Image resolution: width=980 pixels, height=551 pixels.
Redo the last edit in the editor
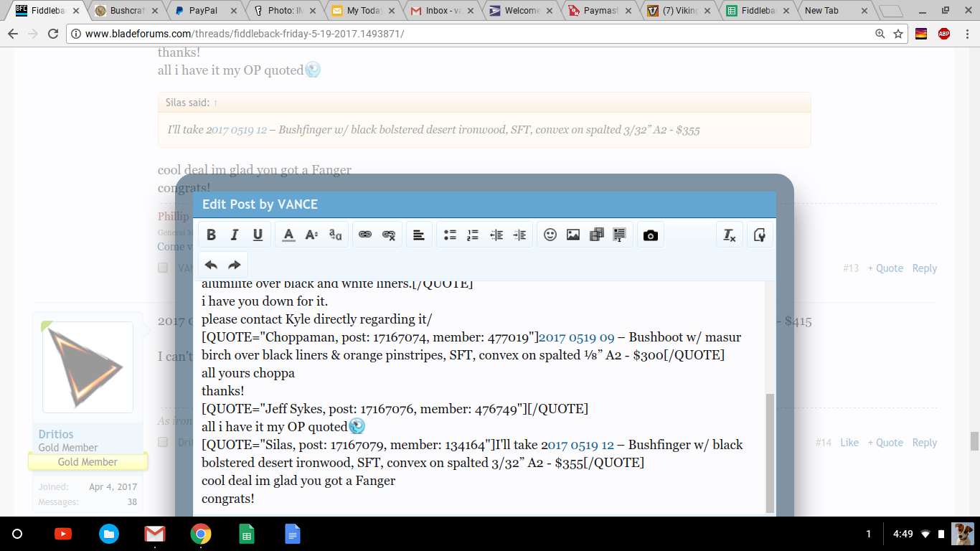[234, 265]
